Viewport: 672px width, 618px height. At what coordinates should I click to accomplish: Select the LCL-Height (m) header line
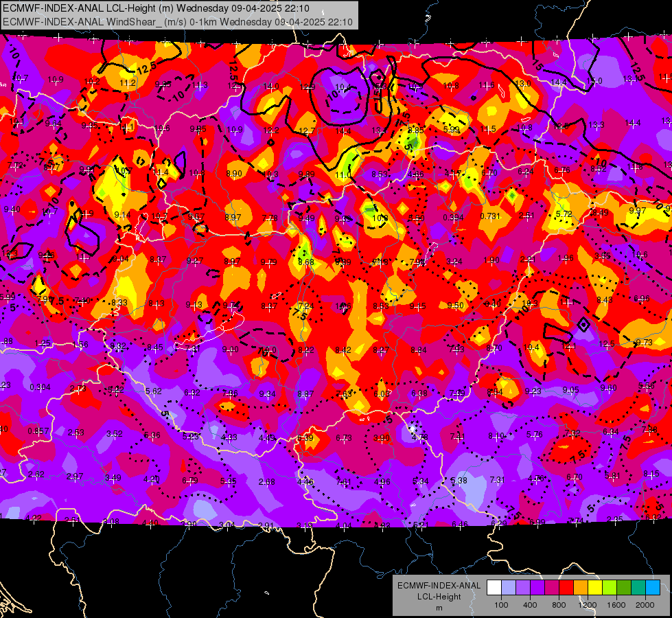[x=157, y=8]
